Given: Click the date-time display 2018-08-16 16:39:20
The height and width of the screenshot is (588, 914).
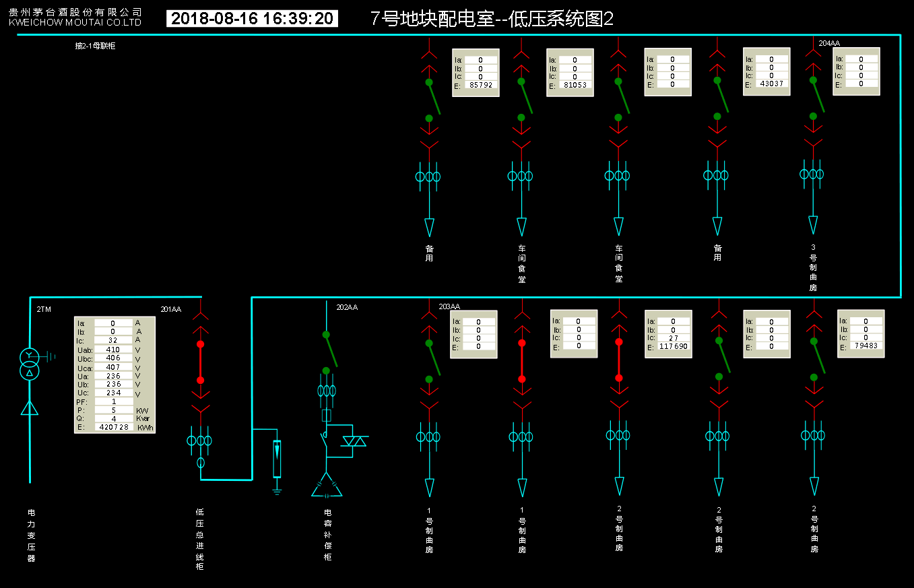Looking at the screenshot, I should [x=252, y=19].
